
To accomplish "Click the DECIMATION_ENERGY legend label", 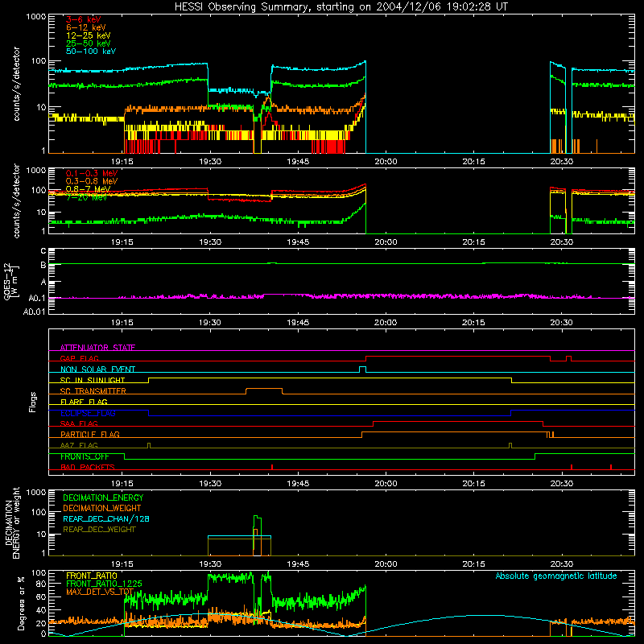I will (103, 497).
